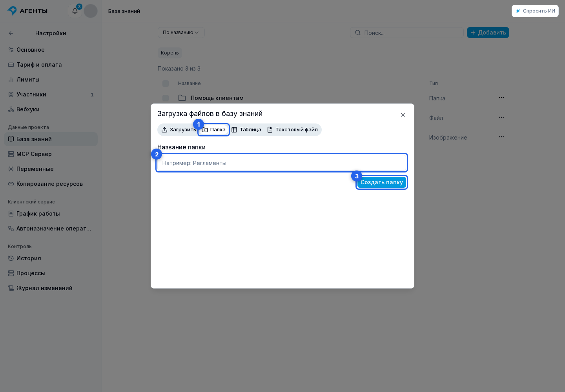Screen dimensions: 565x392
Task: Switch to the Загрузить tab
Action: click(x=179, y=130)
